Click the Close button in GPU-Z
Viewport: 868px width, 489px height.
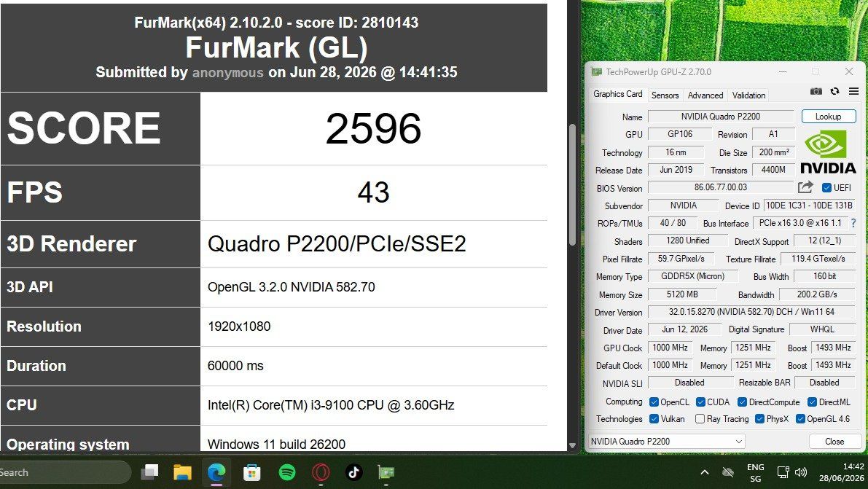point(834,442)
